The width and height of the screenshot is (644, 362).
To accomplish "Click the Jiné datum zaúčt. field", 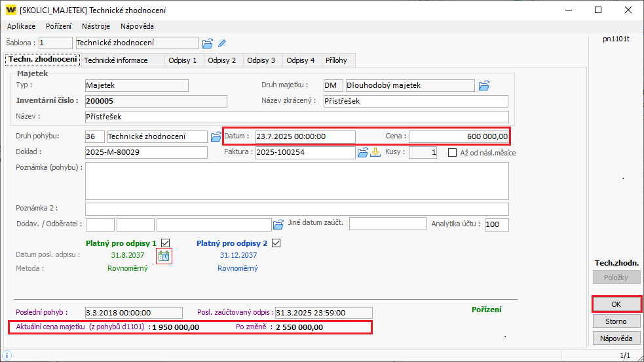I will [388, 224].
